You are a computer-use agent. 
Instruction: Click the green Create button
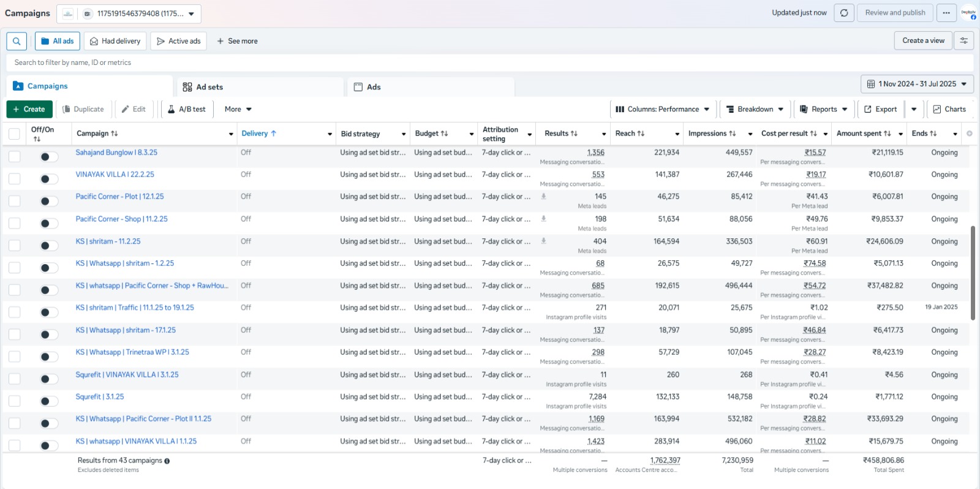29,109
